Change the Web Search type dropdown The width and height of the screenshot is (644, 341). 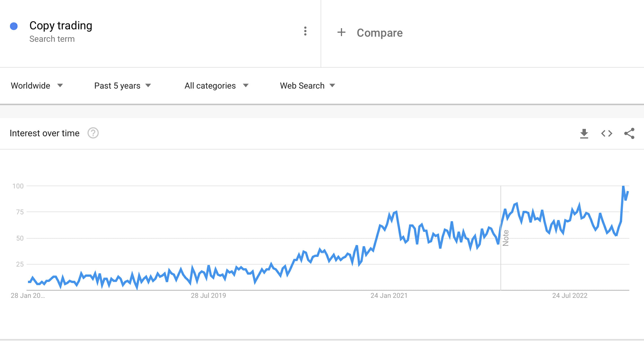coord(307,86)
